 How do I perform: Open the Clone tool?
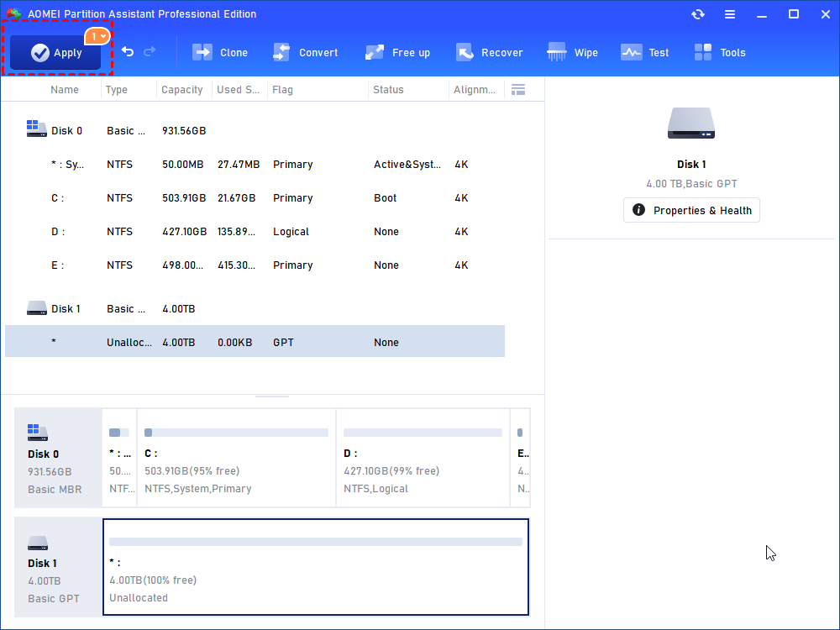coord(220,52)
